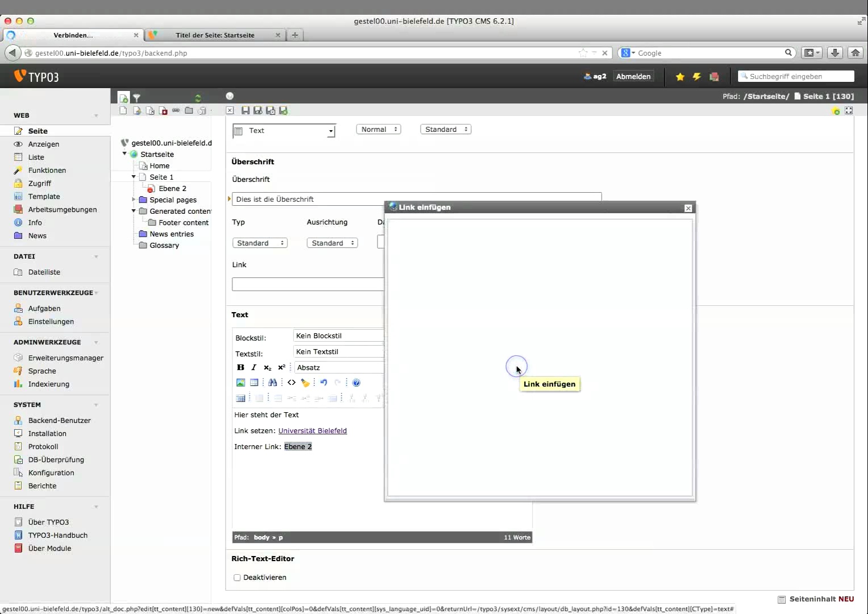Collapse the Seite 1 tree node
This screenshot has height=614, width=868.
point(134,177)
